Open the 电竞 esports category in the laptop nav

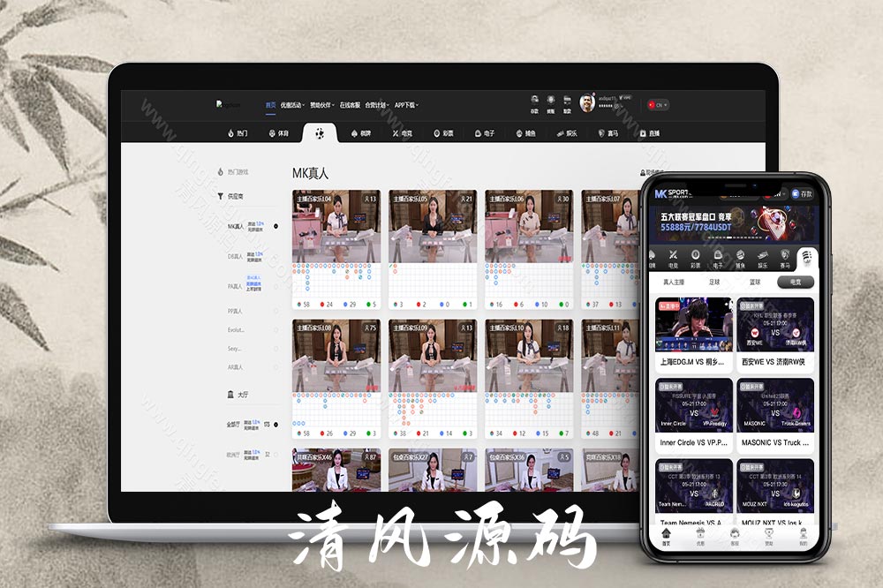[x=402, y=133]
